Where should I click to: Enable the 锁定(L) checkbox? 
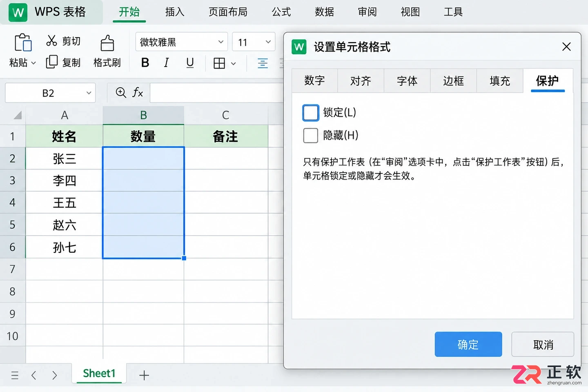(x=310, y=113)
